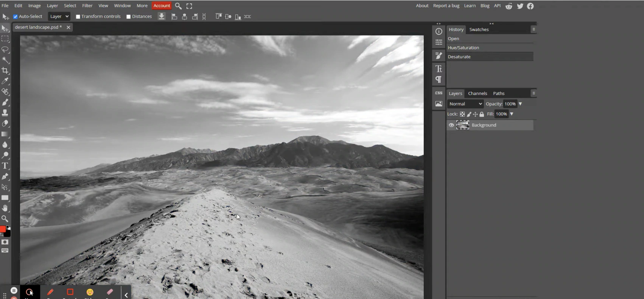
Task: Select the Pen tool
Action: [x=5, y=176]
